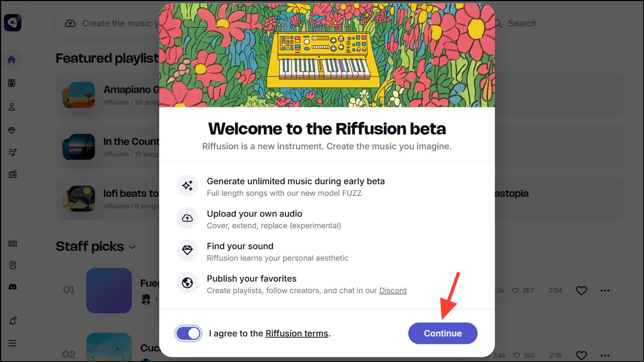
Task: Click the ticket icon in the sidebar
Action: [12, 243]
